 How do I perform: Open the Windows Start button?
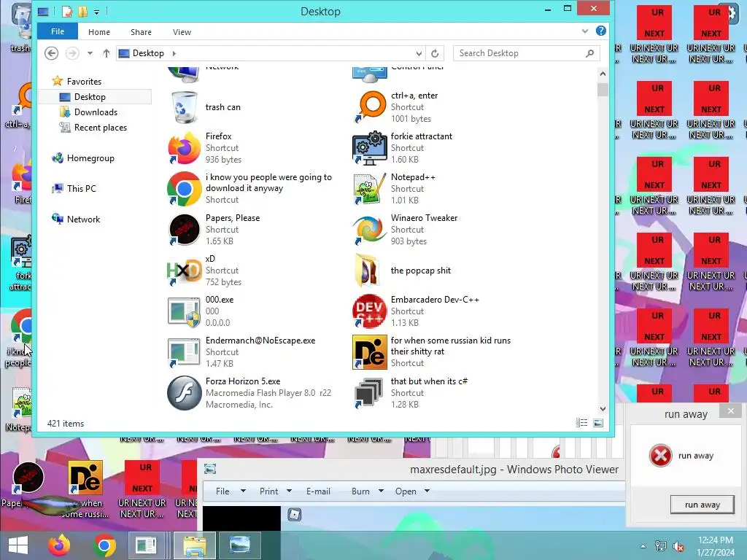[18, 545]
